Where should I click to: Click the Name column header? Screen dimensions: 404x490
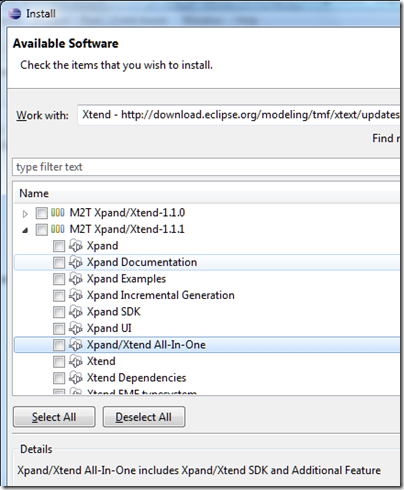pos(207,194)
